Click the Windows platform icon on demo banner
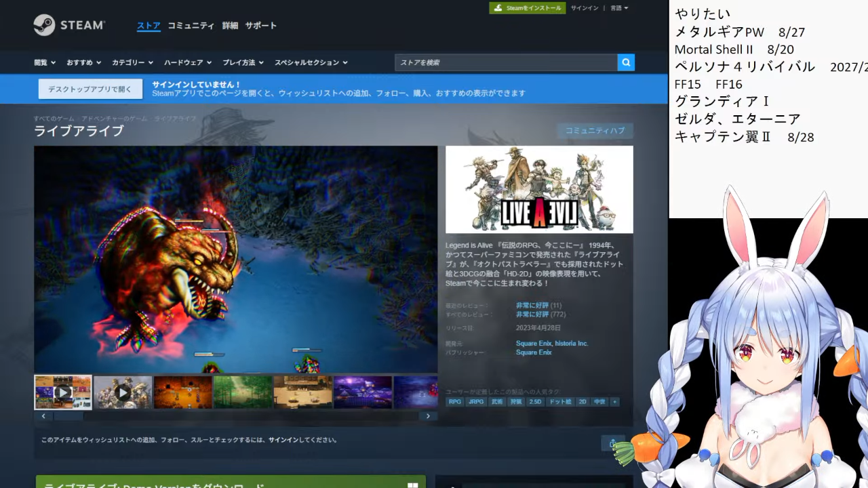868x488 pixels. (x=412, y=485)
